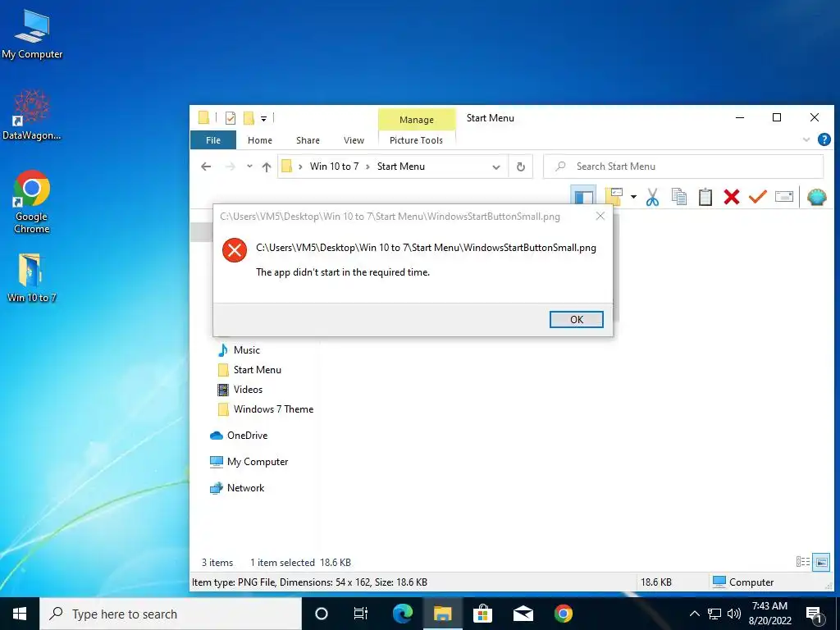Select Music in the navigation pane
The image size is (840, 630).
(246, 349)
